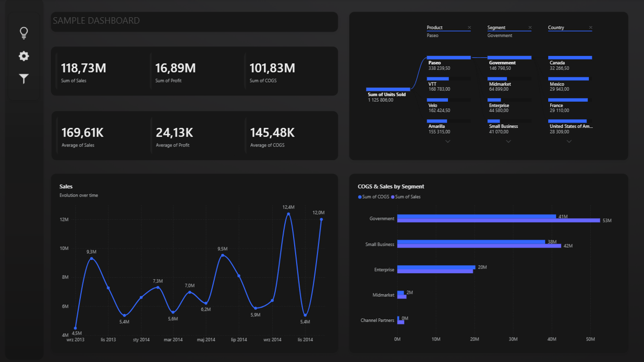Expand more products with the down chevron
644x362 pixels.
pyautogui.click(x=447, y=141)
